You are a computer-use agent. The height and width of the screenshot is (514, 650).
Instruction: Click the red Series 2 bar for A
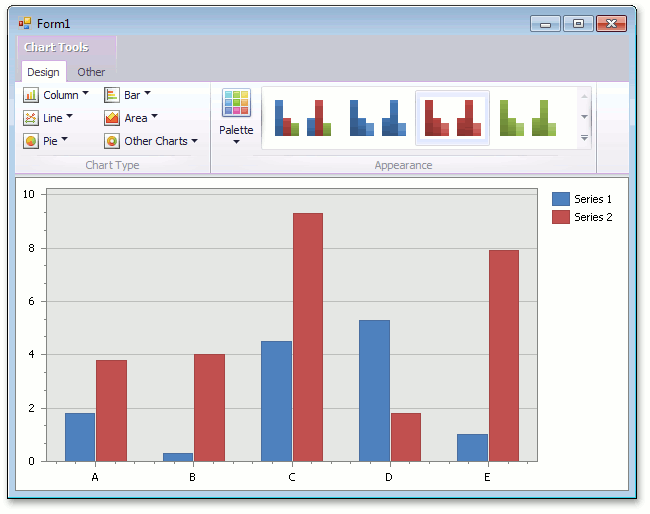click(x=112, y=410)
